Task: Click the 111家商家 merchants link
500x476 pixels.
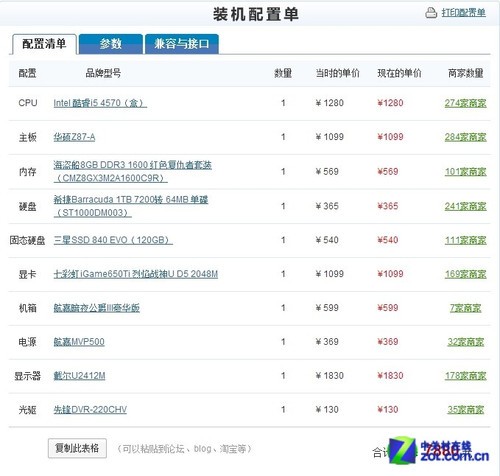Action: tap(465, 240)
